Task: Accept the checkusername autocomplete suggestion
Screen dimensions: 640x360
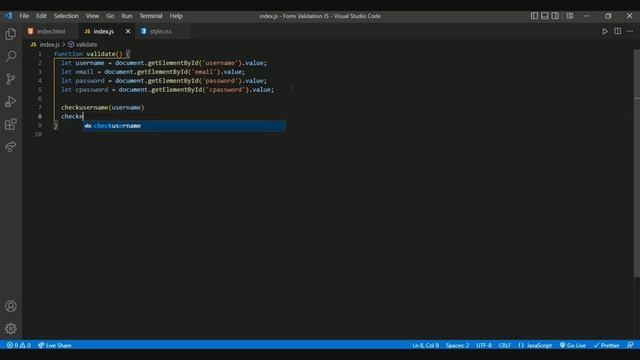Action: click(184, 126)
